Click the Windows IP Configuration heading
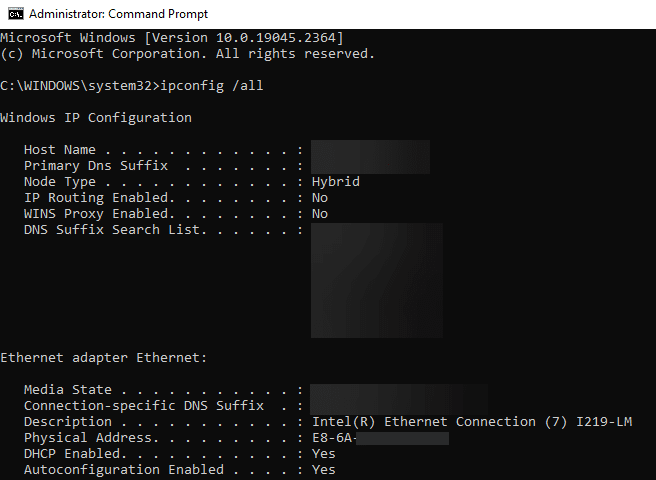 click(x=96, y=118)
